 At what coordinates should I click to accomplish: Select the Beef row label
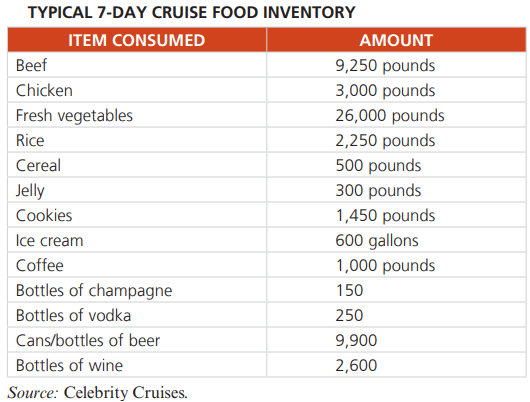click(31, 65)
